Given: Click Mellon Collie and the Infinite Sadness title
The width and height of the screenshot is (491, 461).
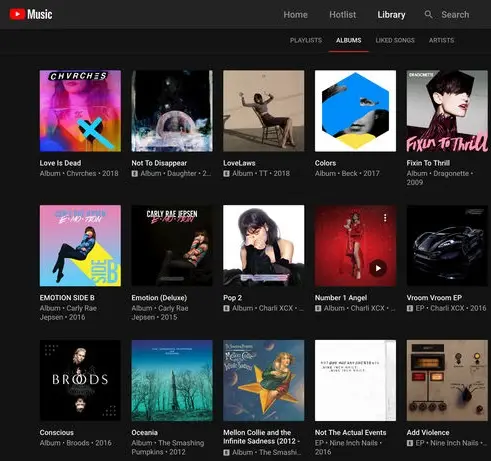Looking at the screenshot, I should 262,437.
